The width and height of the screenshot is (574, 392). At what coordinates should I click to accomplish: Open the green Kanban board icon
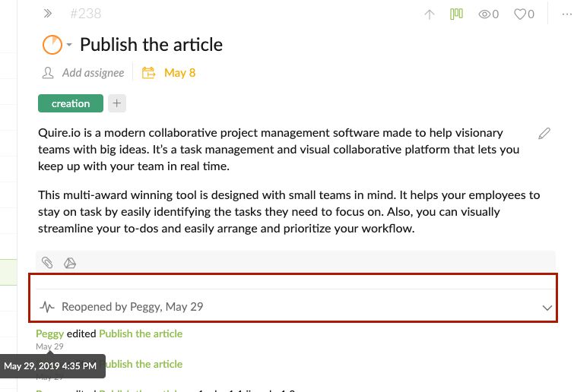456,14
